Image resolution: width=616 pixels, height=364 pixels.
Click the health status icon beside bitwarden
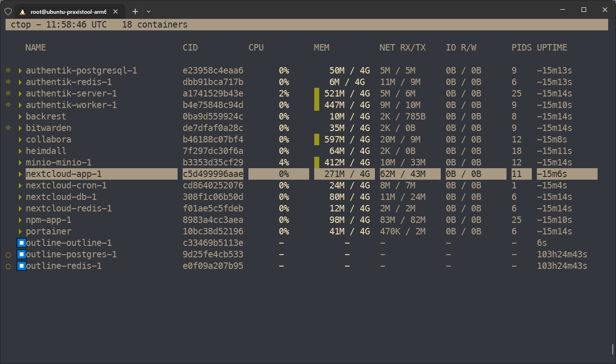pos(8,128)
